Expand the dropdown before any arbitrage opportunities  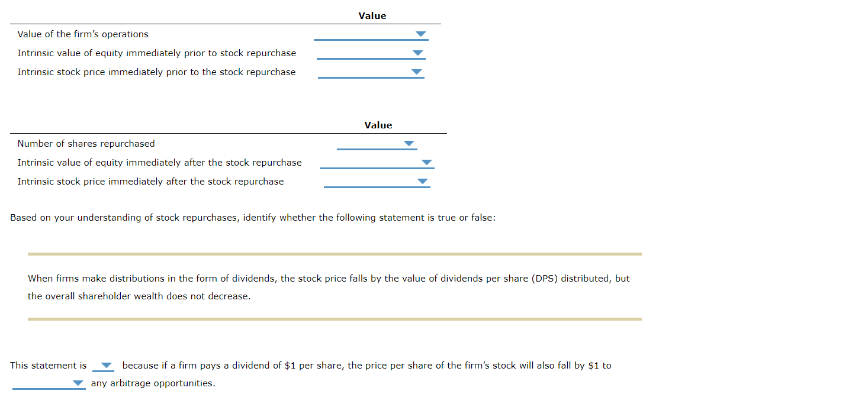point(78,383)
